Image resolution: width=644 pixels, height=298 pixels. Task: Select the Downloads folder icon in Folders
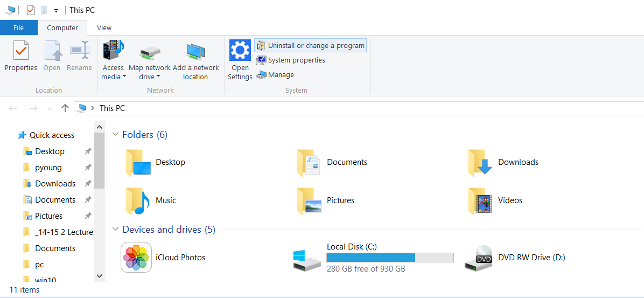[480, 163]
